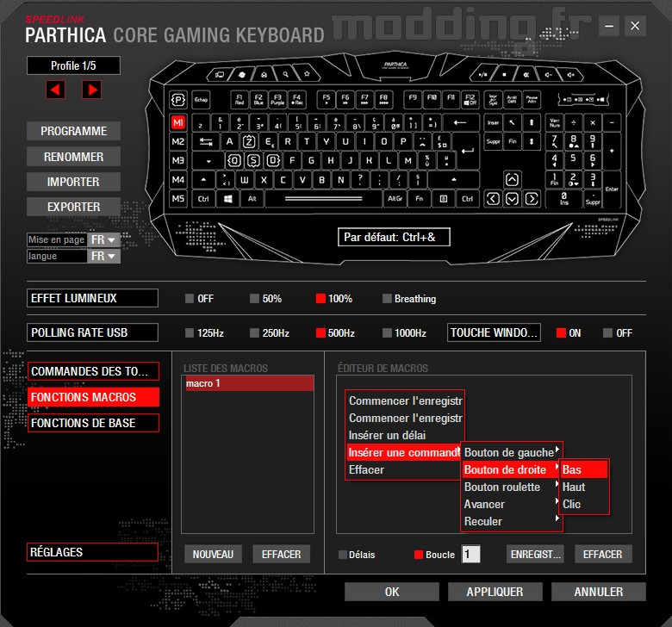Select the up arrow key
The image size is (672, 627).
click(x=512, y=179)
